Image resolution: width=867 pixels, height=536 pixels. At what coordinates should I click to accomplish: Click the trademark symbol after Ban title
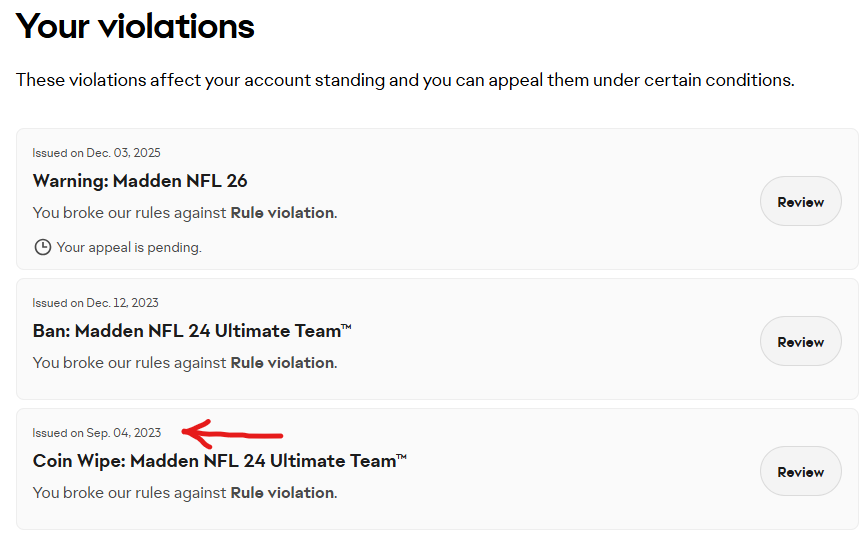click(347, 327)
